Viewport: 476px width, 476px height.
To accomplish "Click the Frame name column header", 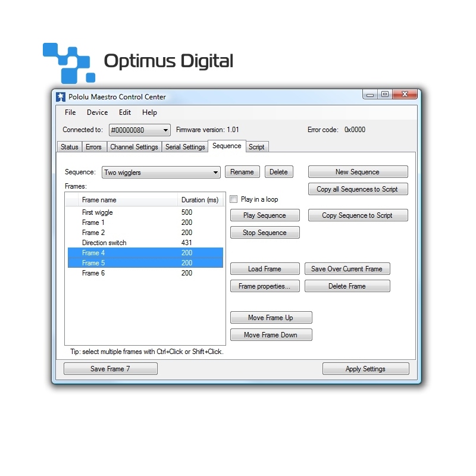I will [x=128, y=200].
